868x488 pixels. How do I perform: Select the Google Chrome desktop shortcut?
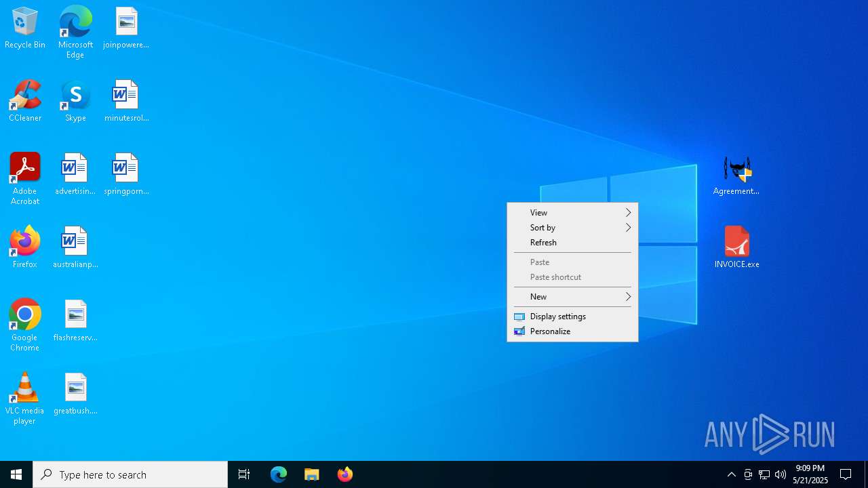click(x=25, y=325)
